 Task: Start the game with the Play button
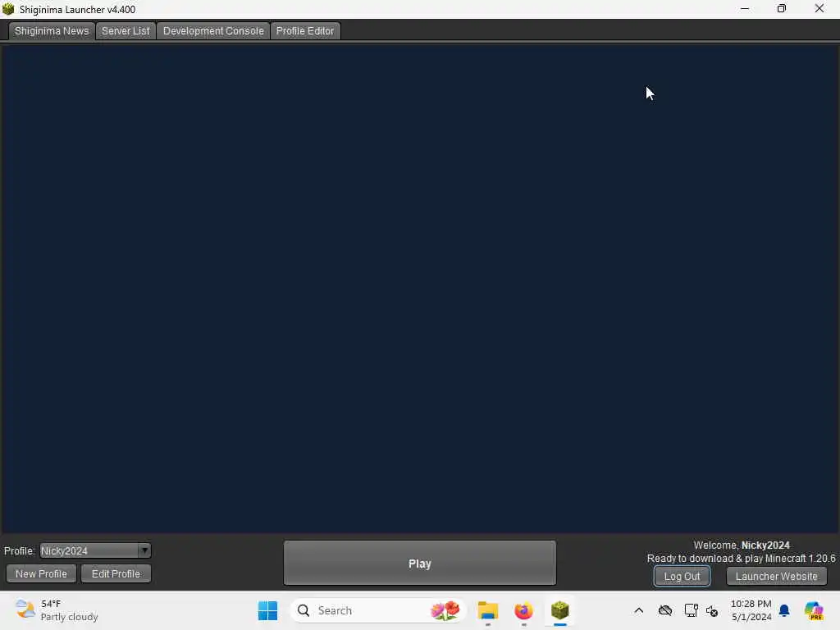(419, 563)
